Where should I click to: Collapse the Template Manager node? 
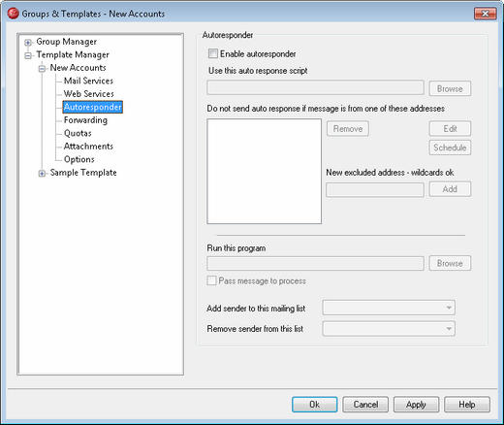[x=28, y=55]
